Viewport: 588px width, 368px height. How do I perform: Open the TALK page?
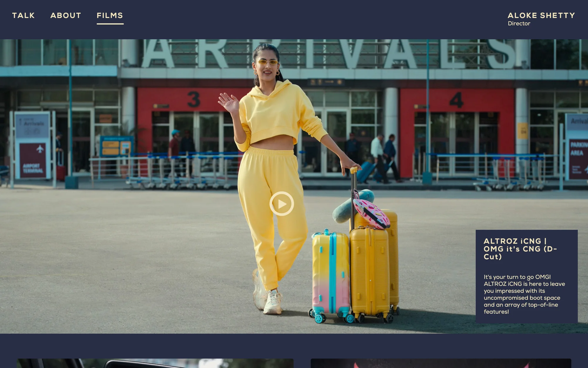point(24,16)
